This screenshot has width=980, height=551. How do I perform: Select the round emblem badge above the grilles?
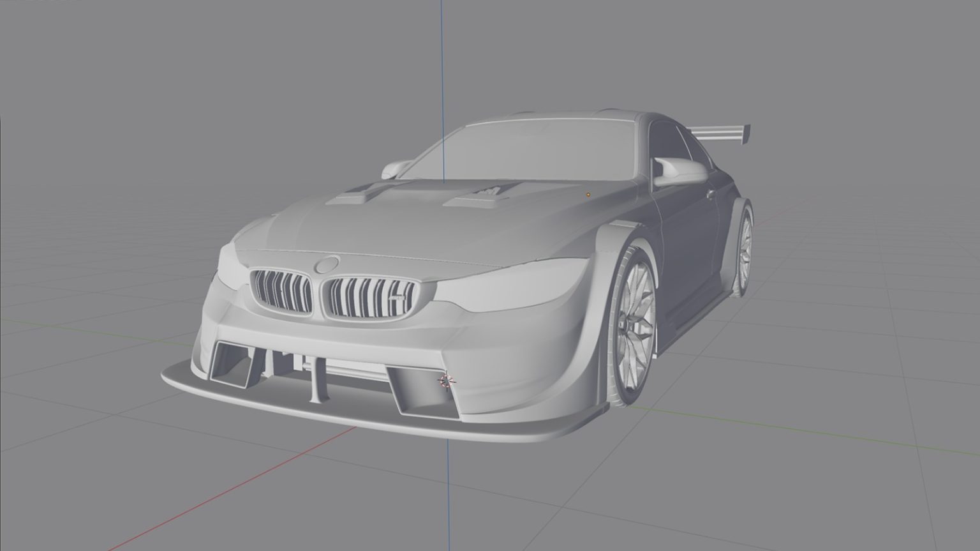(328, 264)
